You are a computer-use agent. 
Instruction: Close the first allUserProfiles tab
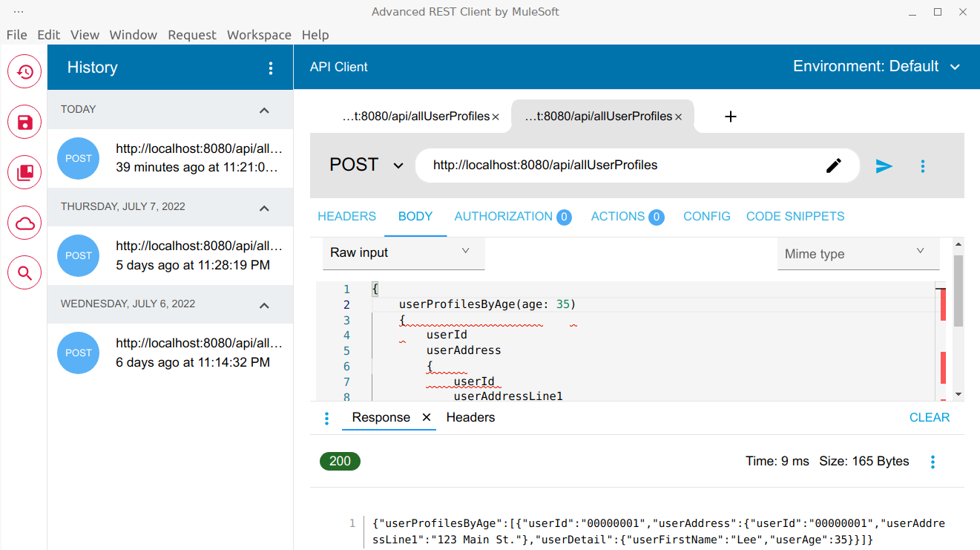[496, 117]
